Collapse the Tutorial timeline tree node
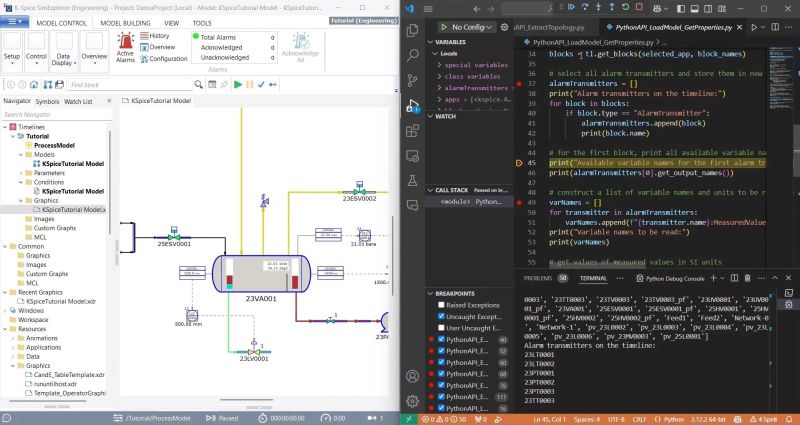800x425 pixels. tap(13, 136)
